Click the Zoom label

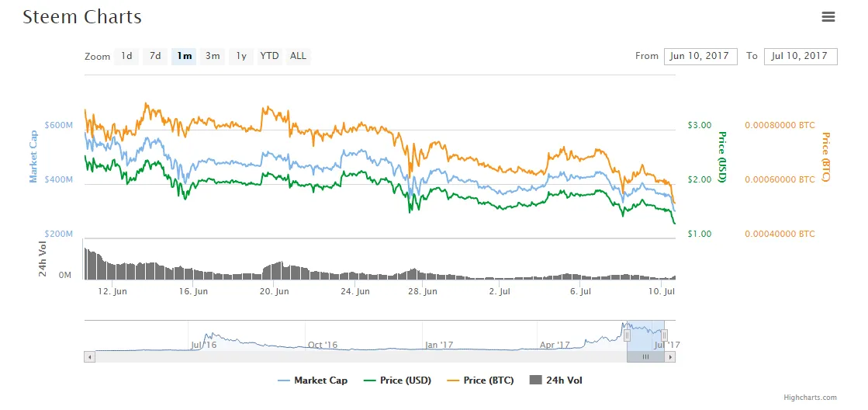click(98, 57)
